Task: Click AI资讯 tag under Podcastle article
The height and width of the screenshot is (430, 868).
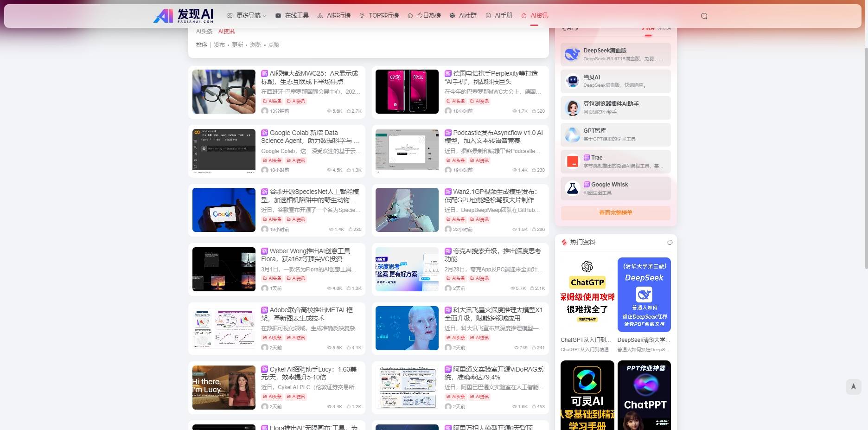Action: 479,160
